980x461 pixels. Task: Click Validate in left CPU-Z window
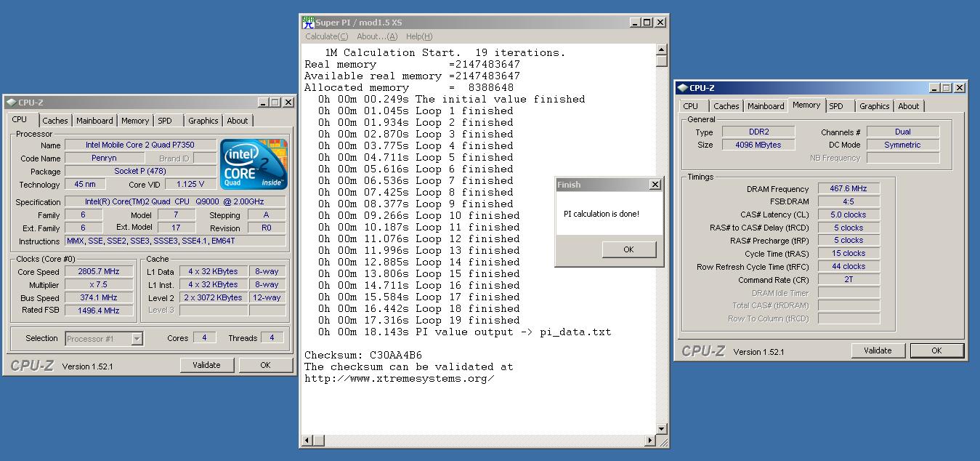click(x=206, y=365)
